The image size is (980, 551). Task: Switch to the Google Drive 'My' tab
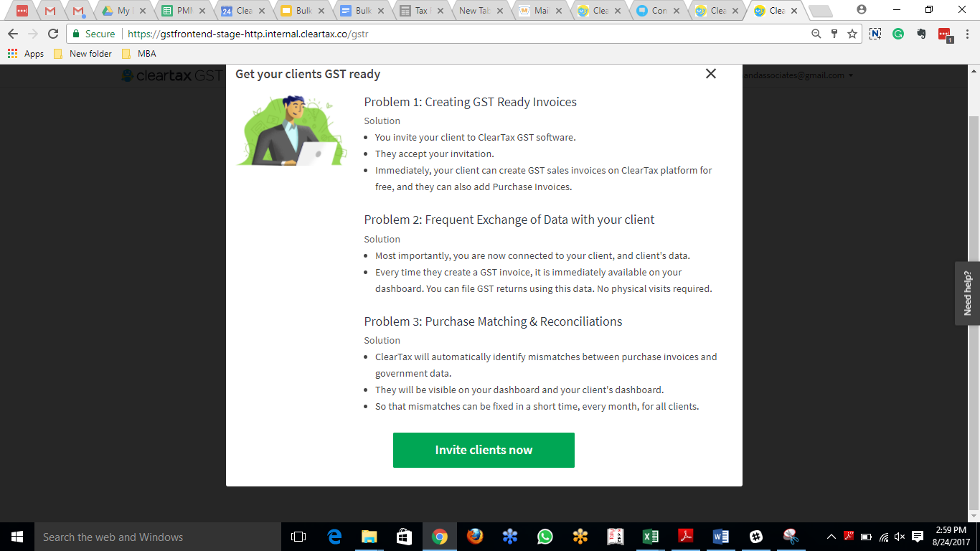pos(123,11)
